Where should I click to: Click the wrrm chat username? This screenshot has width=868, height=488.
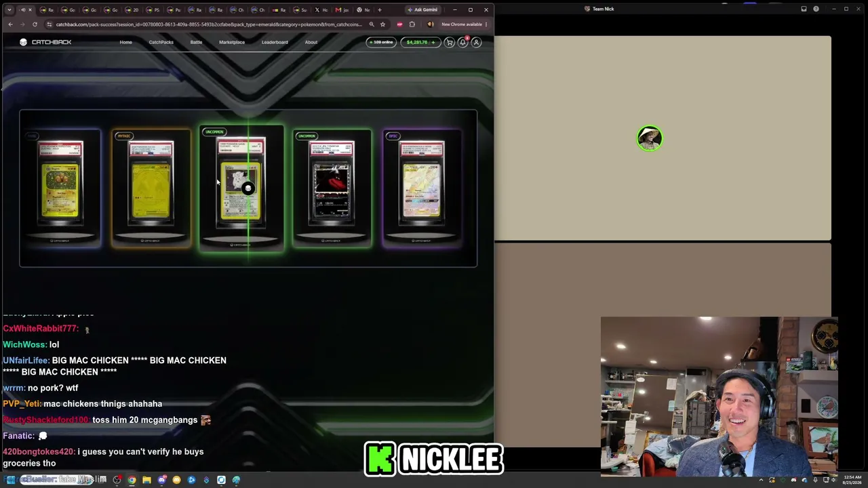tap(14, 388)
